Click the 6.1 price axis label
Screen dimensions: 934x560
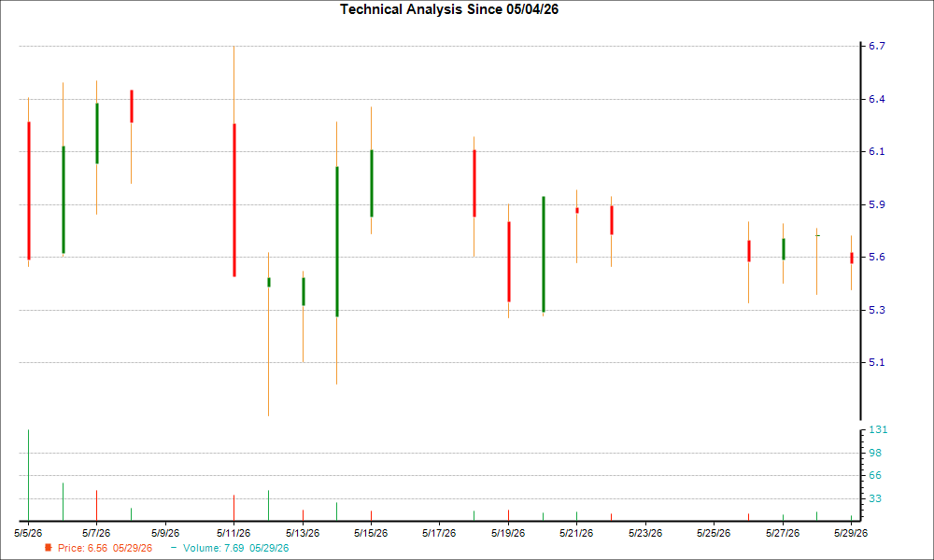point(877,152)
